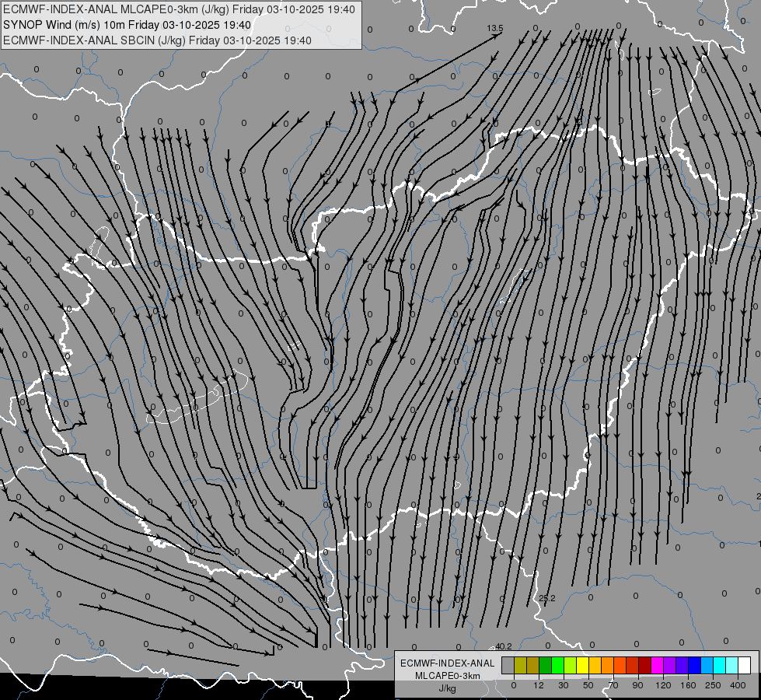This screenshot has width=761, height=700.
Task: Click the 25.2 value on the map
Action: tap(547, 598)
